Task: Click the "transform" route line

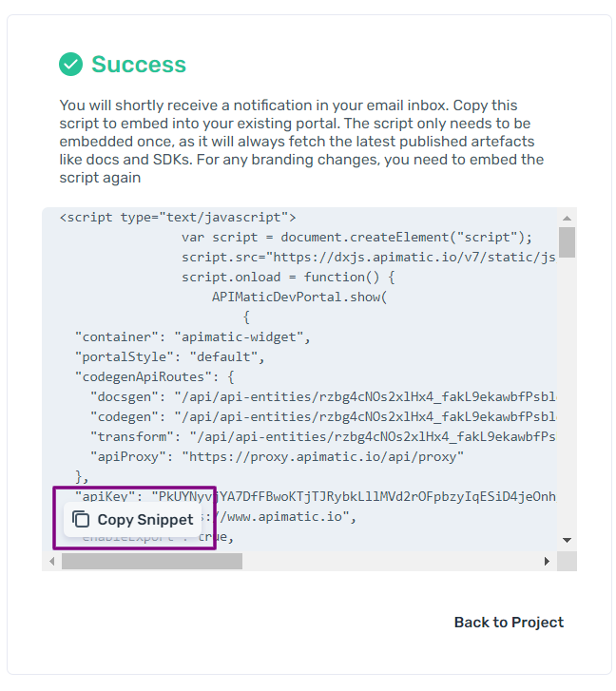Action: [x=323, y=437]
